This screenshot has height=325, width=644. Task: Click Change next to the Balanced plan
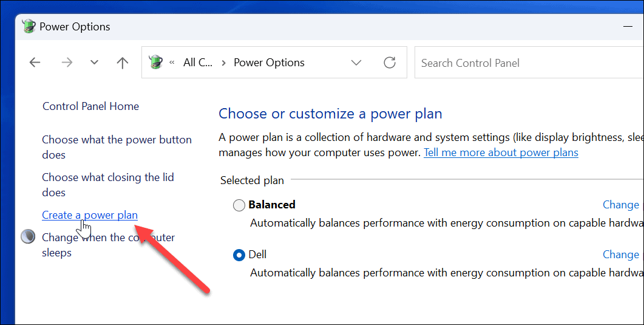click(620, 205)
